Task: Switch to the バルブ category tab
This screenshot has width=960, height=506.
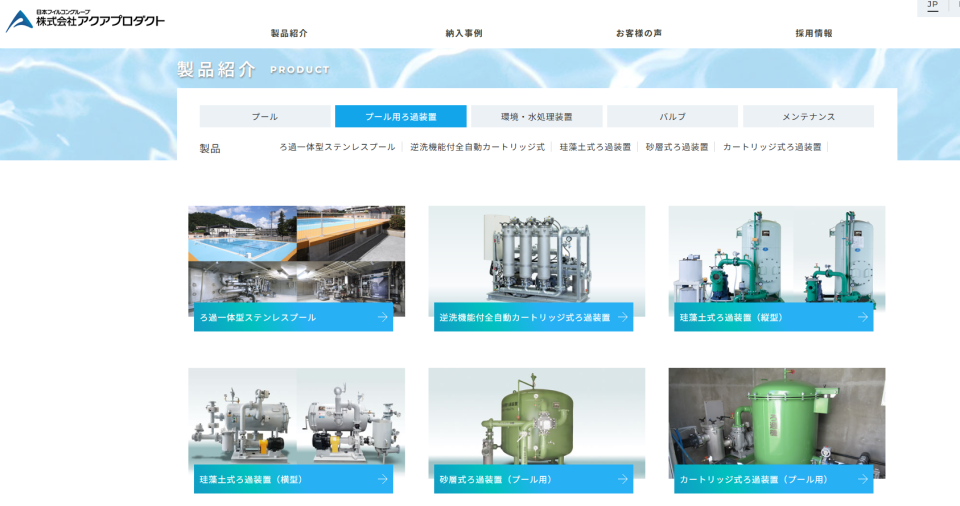Action: pyautogui.click(x=672, y=116)
